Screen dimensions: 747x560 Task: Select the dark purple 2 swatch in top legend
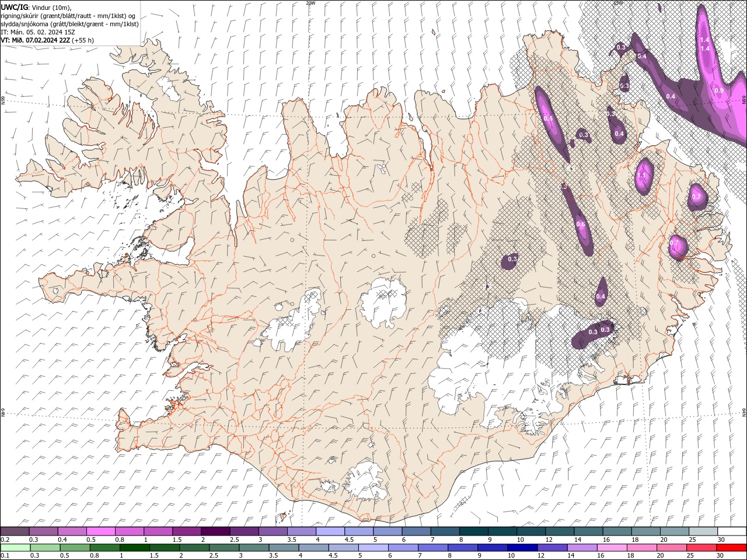(x=215, y=531)
